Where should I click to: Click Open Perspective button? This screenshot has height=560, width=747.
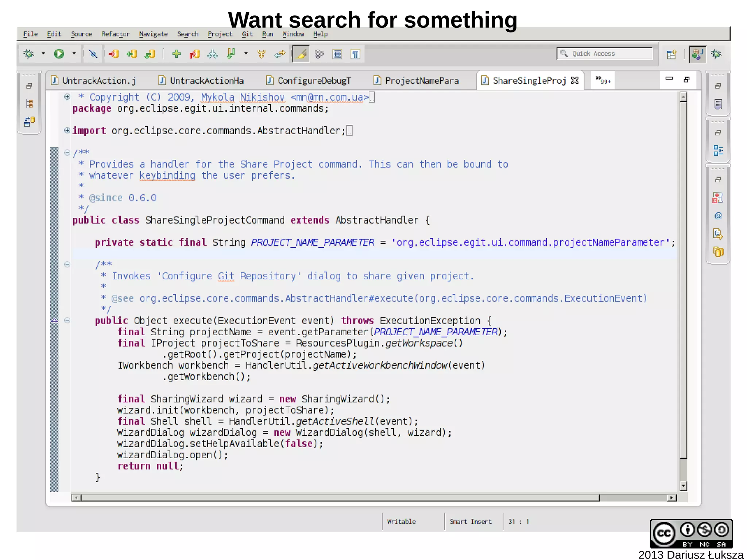(x=671, y=54)
